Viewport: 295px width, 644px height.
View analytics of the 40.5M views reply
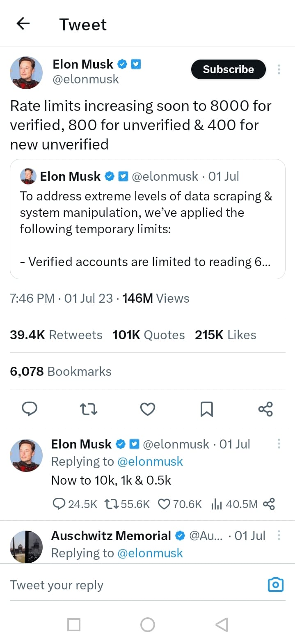[216, 504]
